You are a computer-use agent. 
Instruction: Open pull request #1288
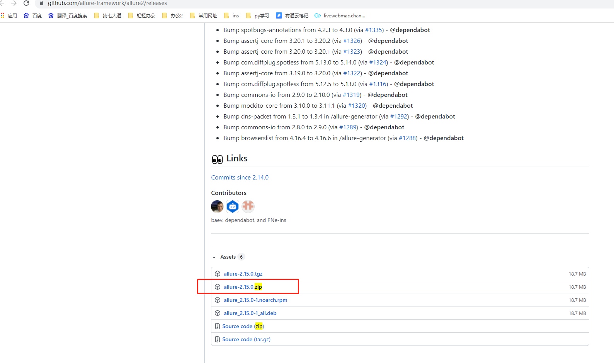point(407,138)
